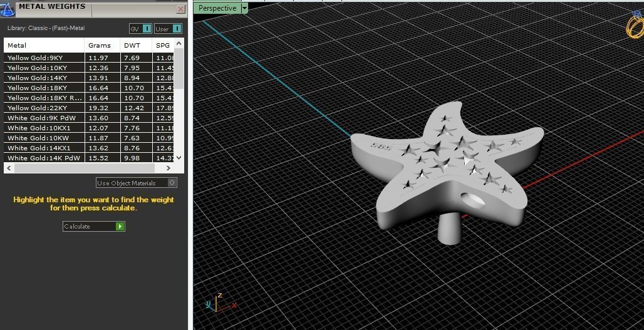The image size is (644, 330).
Task: Select the Yellow Gold:18KY R... row
Action: [x=89, y=98]
